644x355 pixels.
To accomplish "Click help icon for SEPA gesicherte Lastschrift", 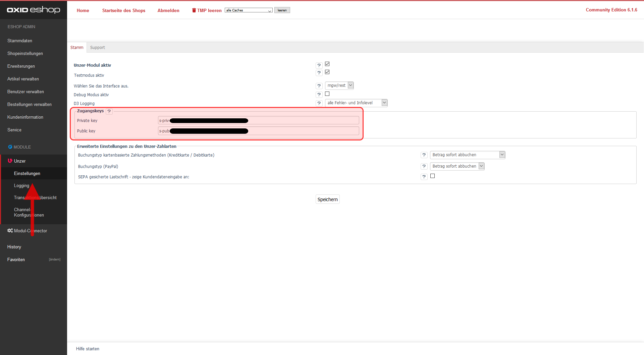I will coord(424,177).
